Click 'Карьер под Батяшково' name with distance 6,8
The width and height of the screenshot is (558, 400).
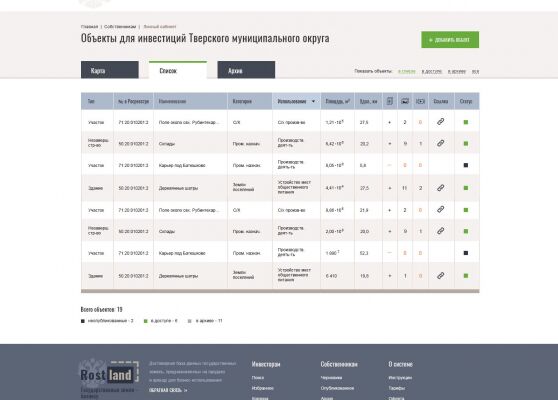182,165
